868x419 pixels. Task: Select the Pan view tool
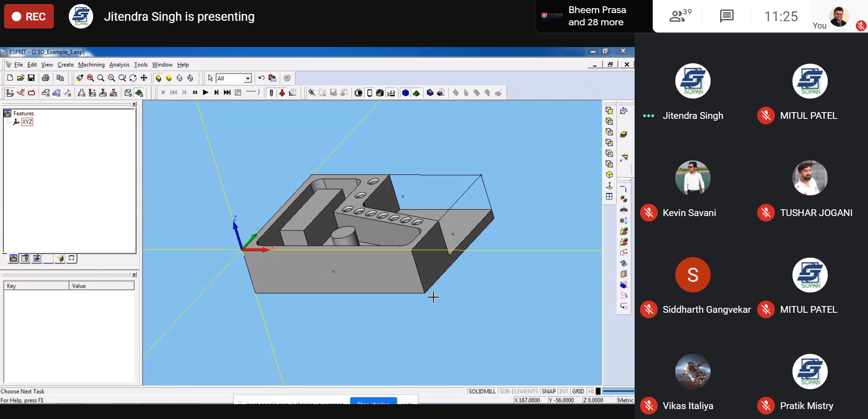144,78
